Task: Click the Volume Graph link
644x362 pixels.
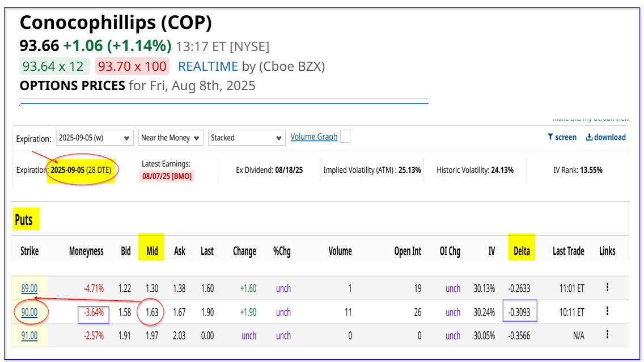Action: pyautogui.click(x=314, y=137)
